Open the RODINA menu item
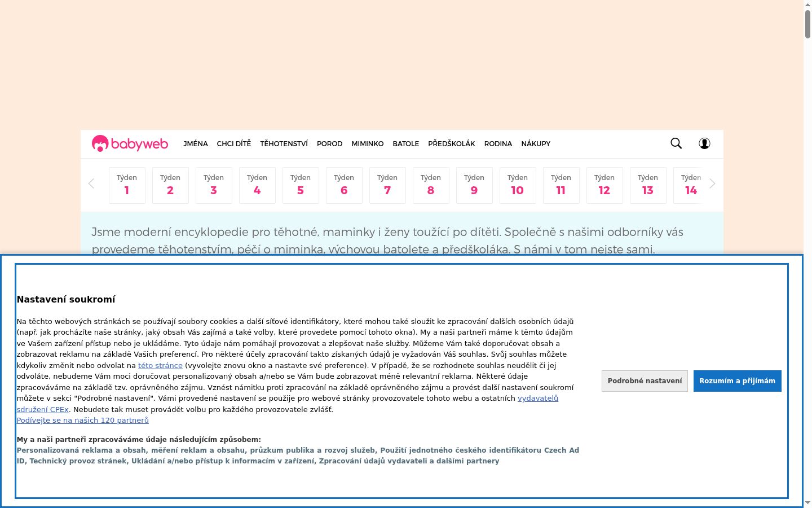This screenshot has height=508, width=812. [x=498, y=144]
